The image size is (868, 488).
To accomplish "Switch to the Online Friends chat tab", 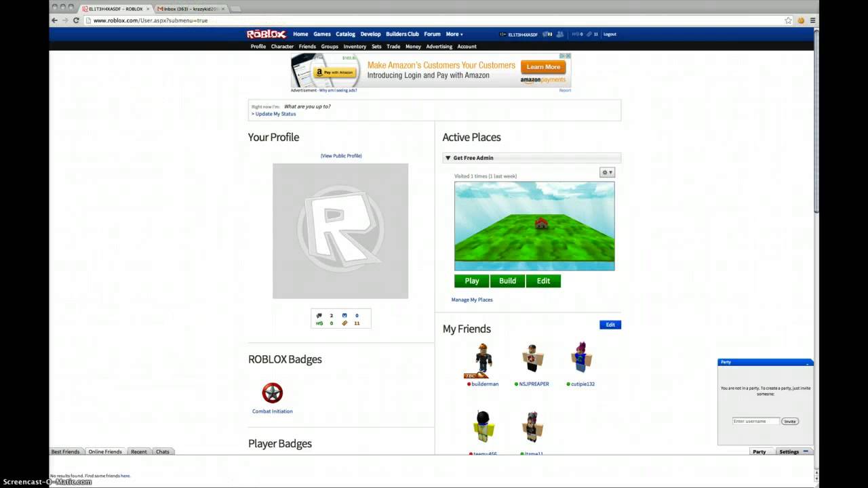I will [x=105, y=451].
